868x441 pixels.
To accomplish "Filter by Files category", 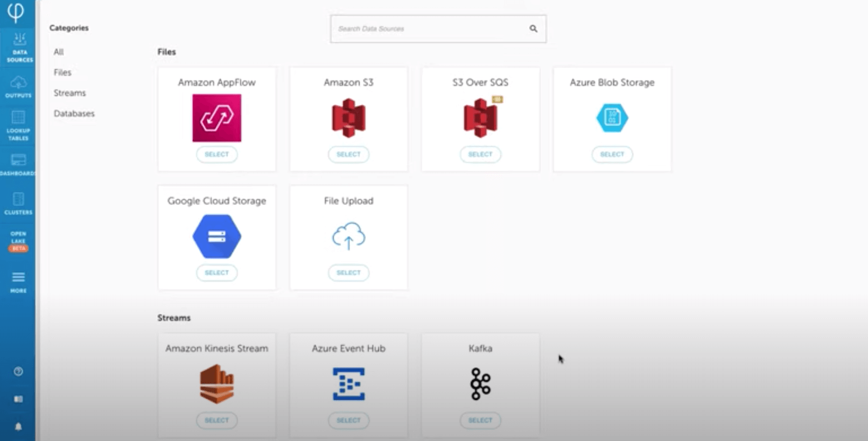I will pos(63,72).
